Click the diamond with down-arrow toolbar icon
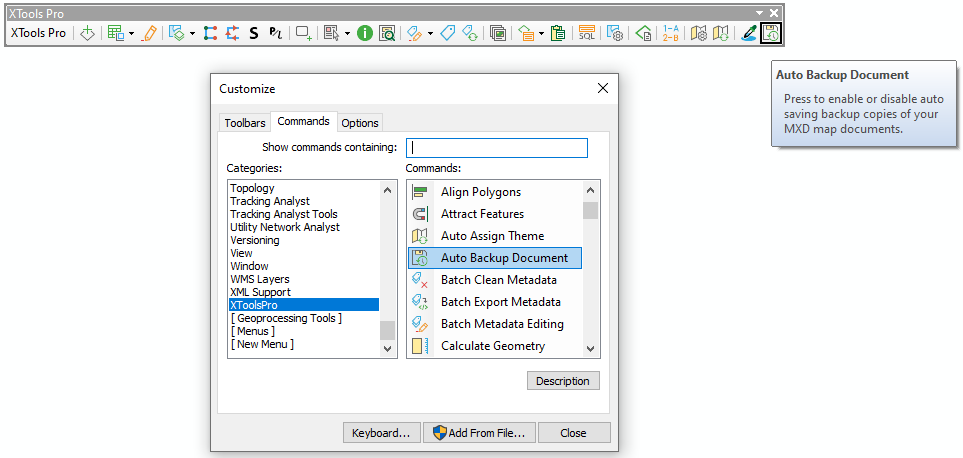Screen dimensions: 963x458 point(87,33)
